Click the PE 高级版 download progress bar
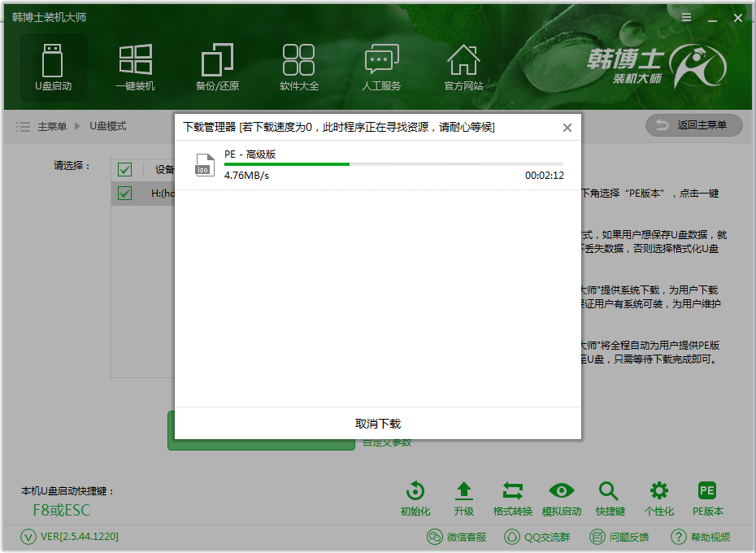 [393, 164]
